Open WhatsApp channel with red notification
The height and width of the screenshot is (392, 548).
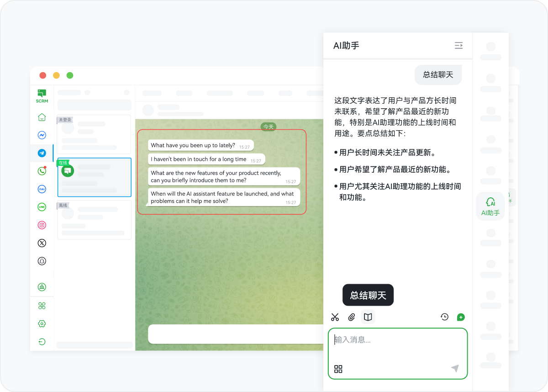click(x=42, y=171)
